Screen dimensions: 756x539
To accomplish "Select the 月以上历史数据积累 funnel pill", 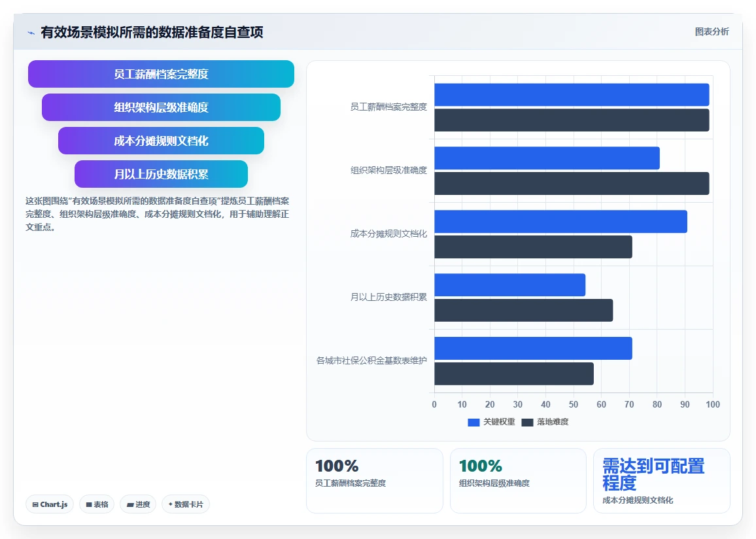I will click(161, 174).
